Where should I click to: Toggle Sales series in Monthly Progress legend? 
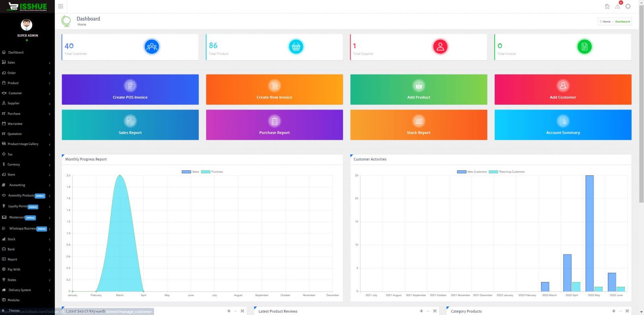pyautogui.click(x=190, y=172)
